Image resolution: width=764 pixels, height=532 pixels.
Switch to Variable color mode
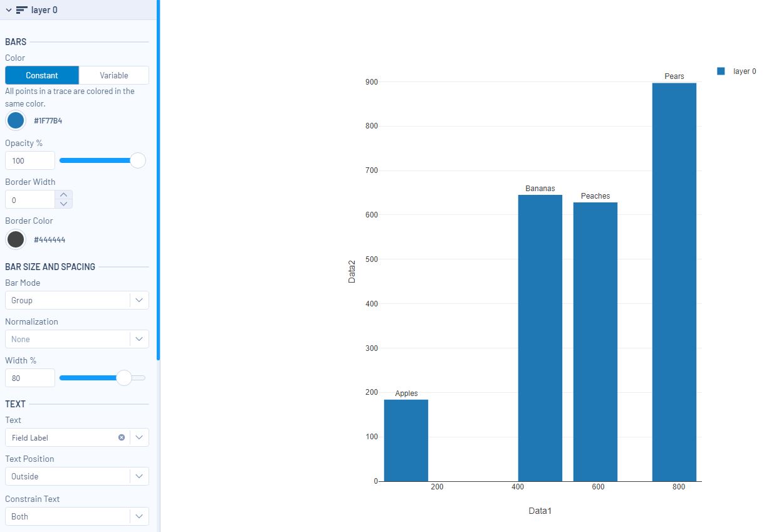[x=113, y=75]
